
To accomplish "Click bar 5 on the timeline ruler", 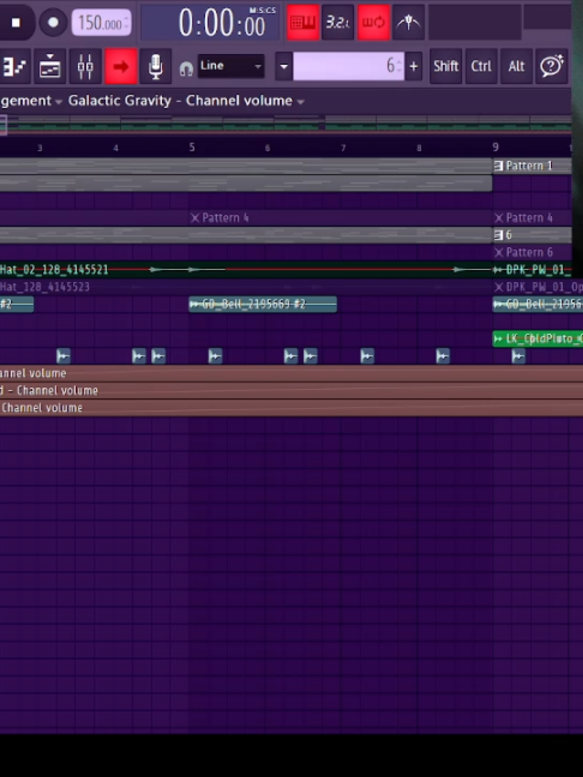I will coord(192,147).
